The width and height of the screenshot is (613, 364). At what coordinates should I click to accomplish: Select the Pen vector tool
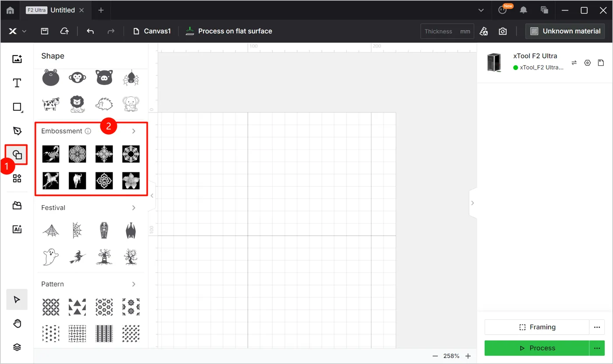click(17, 131)
